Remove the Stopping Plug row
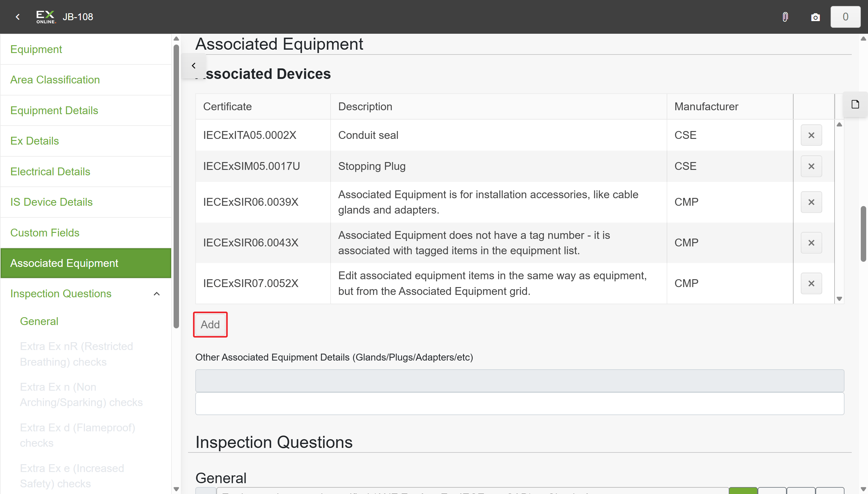 (x=811, y=166)
